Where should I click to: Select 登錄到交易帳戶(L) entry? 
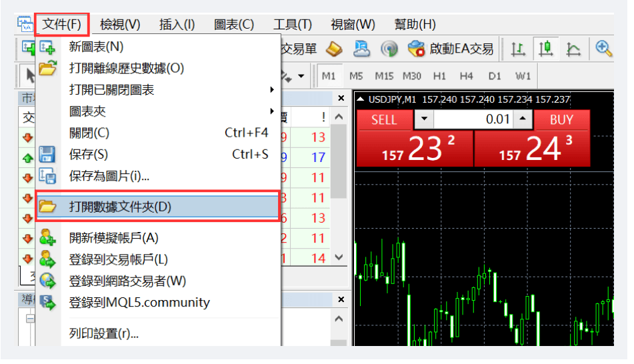pyautogui.click(x=158, y=259)
